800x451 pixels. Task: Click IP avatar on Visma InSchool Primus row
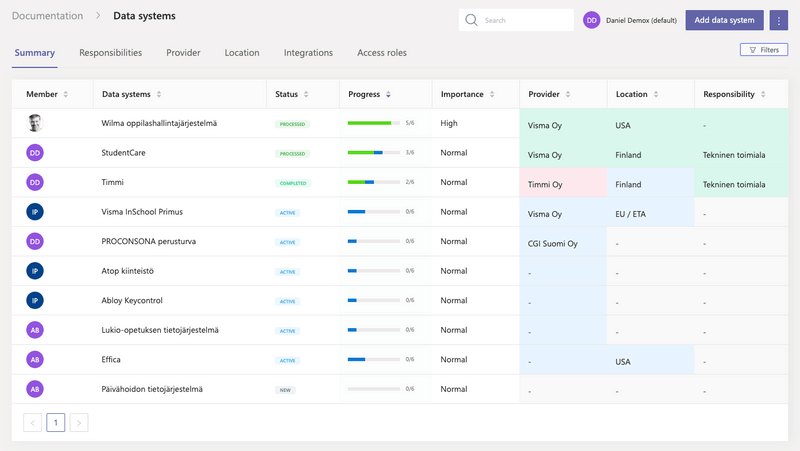35,212
